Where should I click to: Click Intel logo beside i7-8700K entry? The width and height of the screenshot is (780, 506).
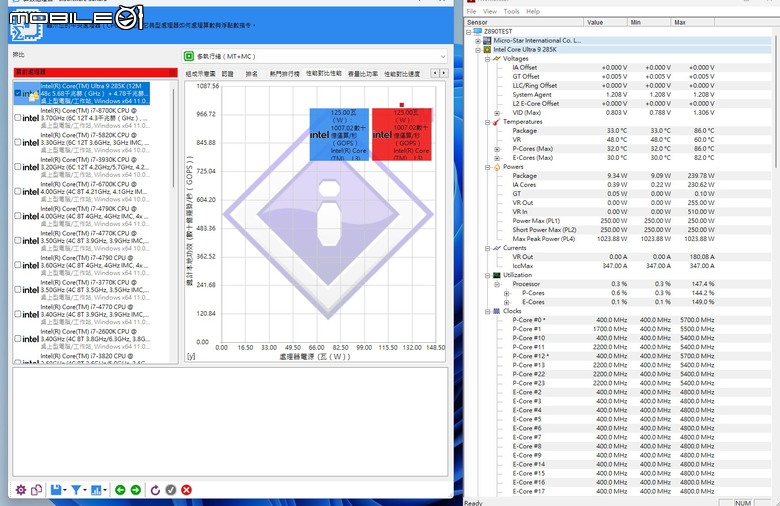[x=30, y=118]
